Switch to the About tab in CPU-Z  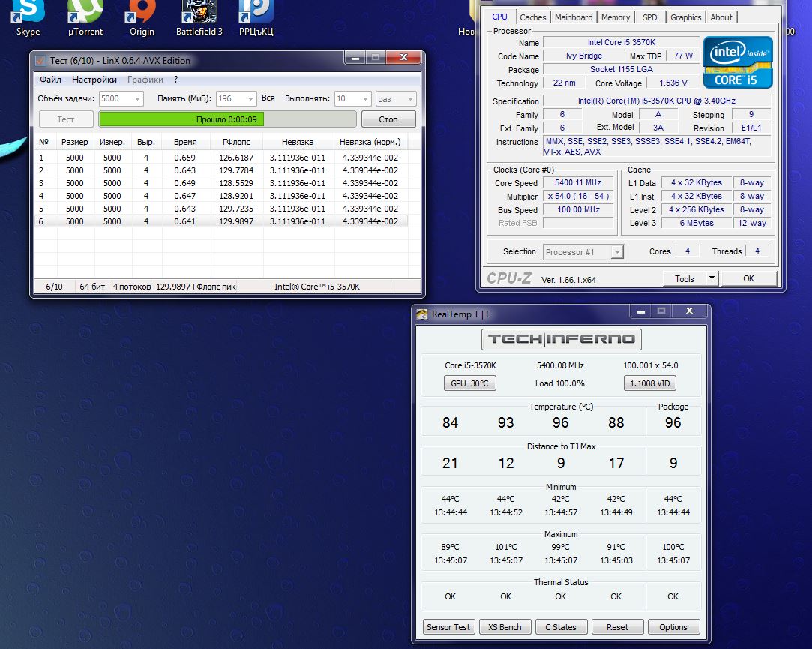coord(721,17)
